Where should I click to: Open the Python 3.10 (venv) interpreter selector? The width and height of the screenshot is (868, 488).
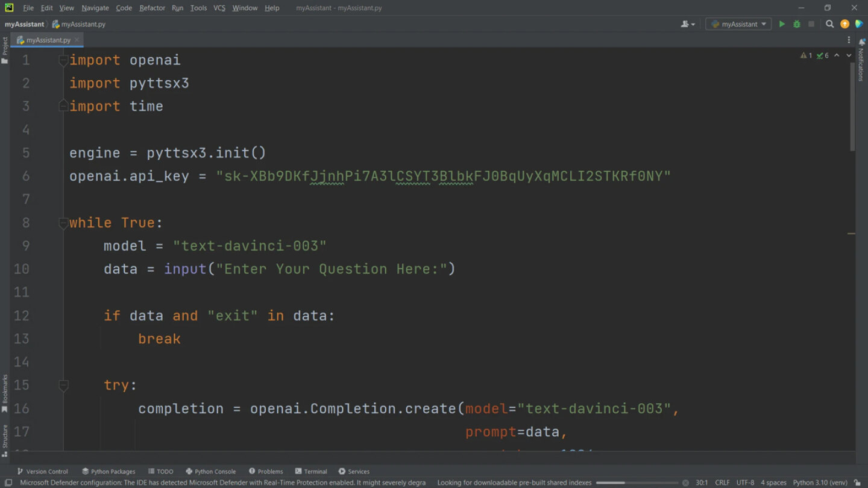pyautogui.click(x=820, y=483)
